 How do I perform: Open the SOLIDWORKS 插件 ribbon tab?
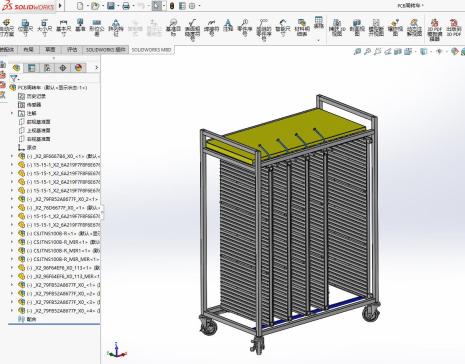tap(105, 50)
